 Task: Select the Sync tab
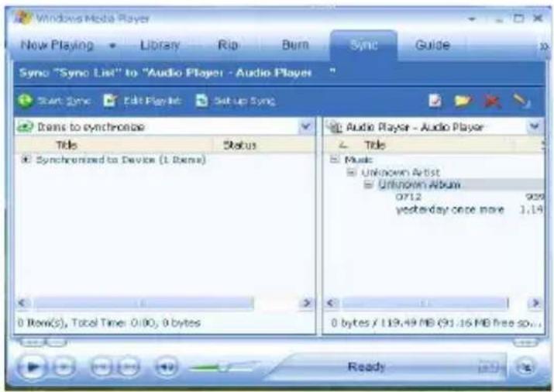(x=363, y=45)
